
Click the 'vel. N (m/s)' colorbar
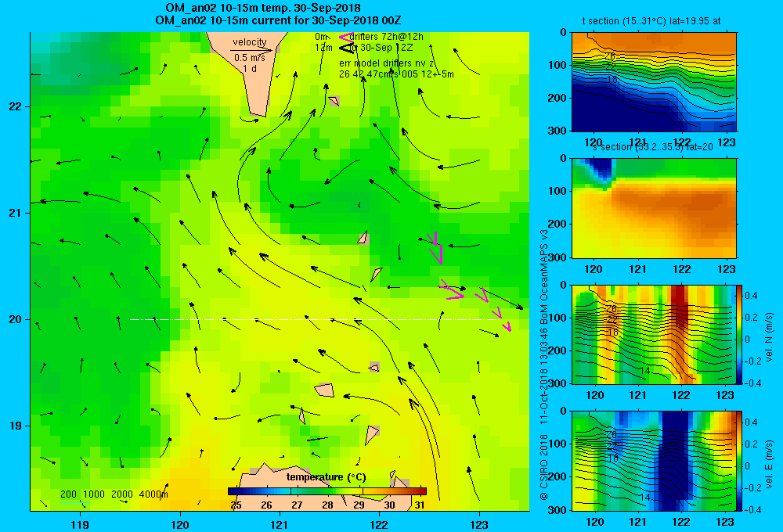tap(739, 334)
